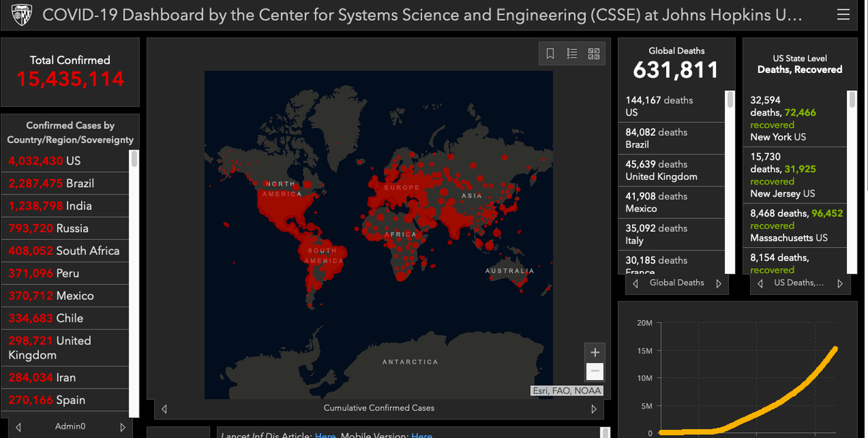Image resolution: width=868 pixels, height=438 pixels.
Task: Go to next Admin0 list view
Action: tap(123, 427)
